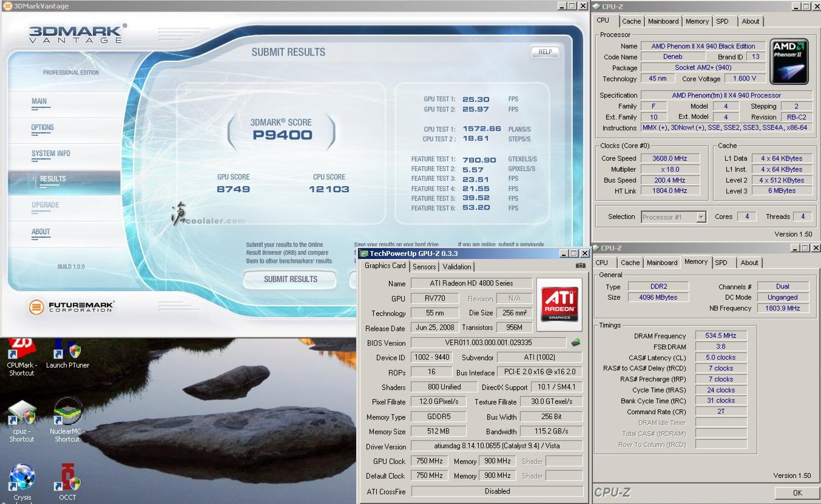
Task: Click Driver Version field in GPU-Z
Action: click(x=497, y=446)
